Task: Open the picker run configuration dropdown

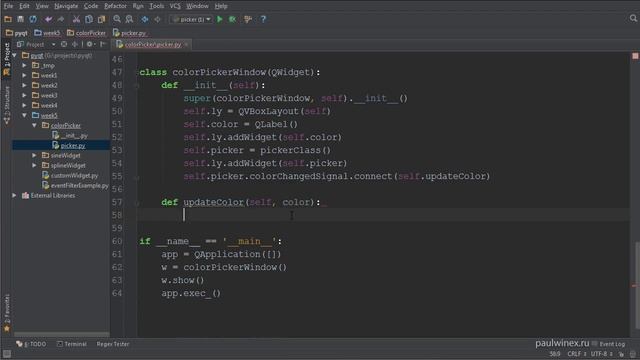Action: tap(191, 19)
